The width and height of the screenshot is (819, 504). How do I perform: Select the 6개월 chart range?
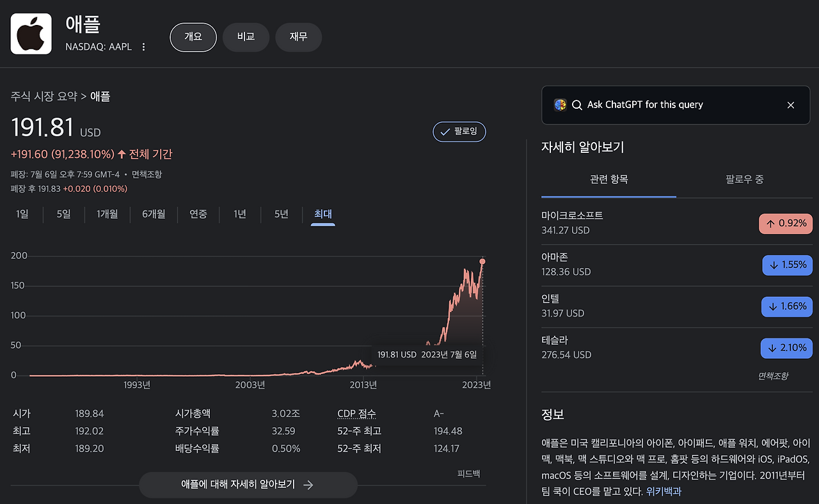pyautogui.click(x=154, y=214)
